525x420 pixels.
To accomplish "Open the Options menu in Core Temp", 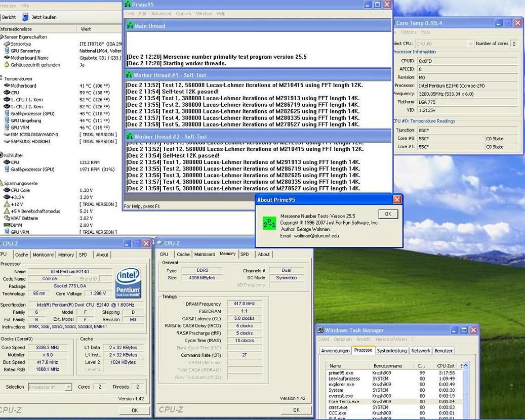I will [x=409, y=32].
